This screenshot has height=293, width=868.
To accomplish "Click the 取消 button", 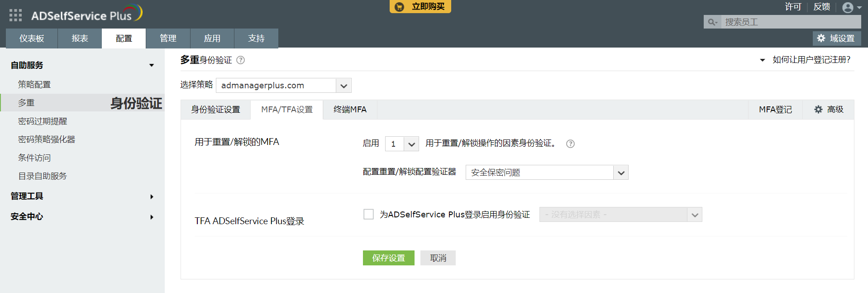I will pyautogui.click(x=438, y=258).
